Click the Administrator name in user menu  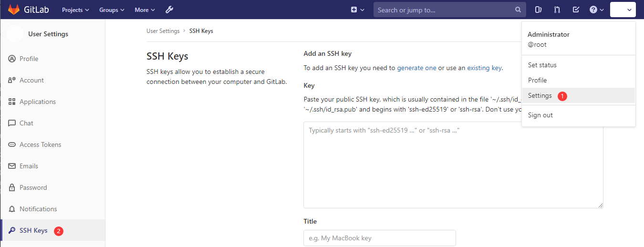549,34
